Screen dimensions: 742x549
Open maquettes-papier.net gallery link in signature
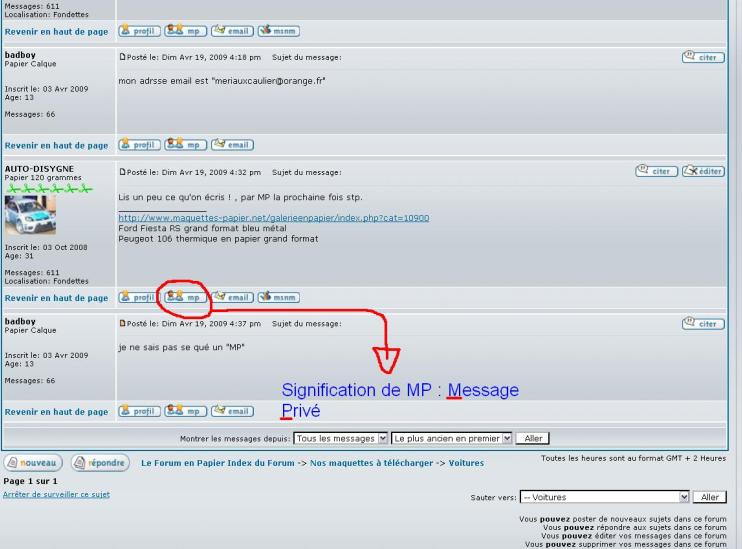(x=274, y=218)
